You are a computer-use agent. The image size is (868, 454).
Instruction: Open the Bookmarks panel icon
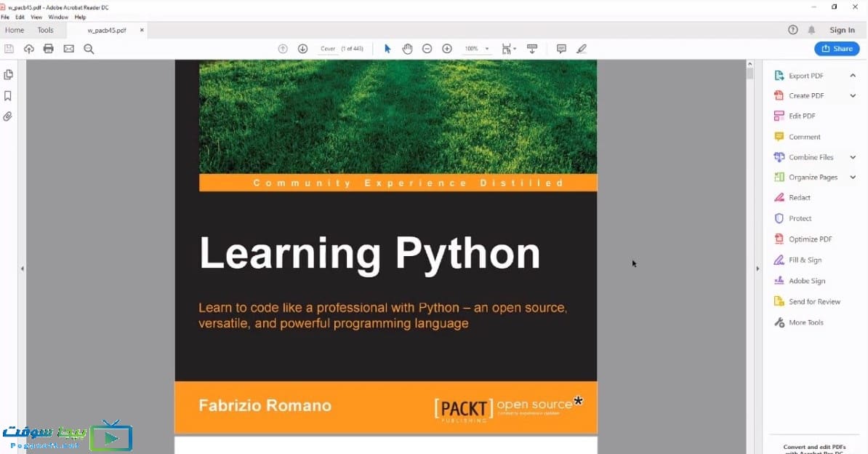click(8, 96)
